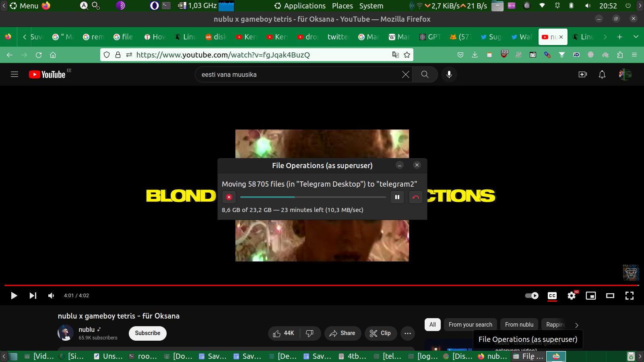Open the Places menu
The image size is (644, 362).
[x=343, y=6]
